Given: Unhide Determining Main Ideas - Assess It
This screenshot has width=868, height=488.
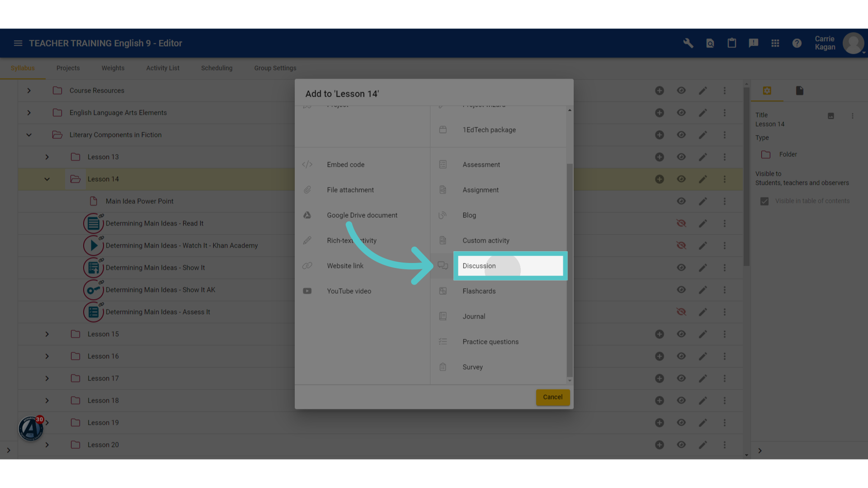Looking at the screenshot, I should click(x=681, y=312).
